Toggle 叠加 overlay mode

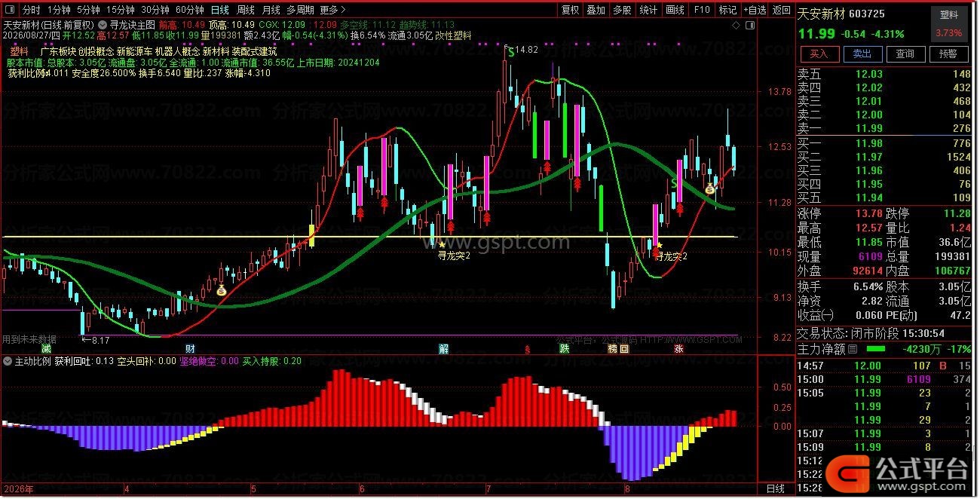point(596,11)
